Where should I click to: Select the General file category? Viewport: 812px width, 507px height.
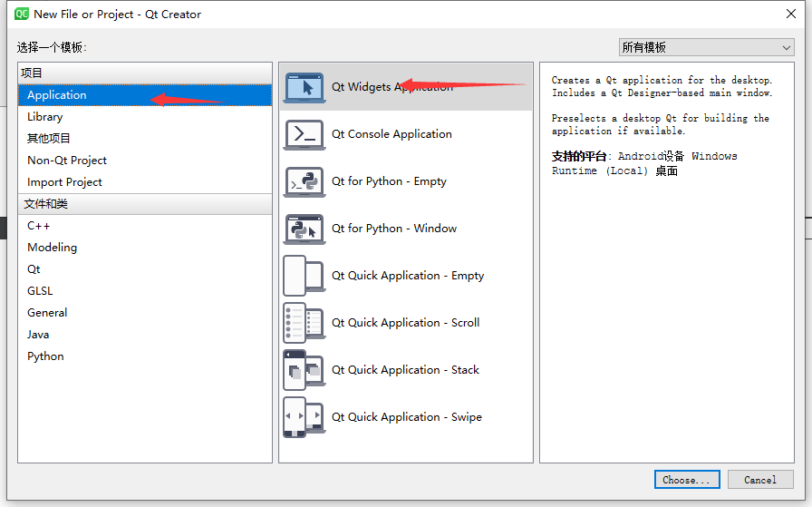click(x=145, y=313)
